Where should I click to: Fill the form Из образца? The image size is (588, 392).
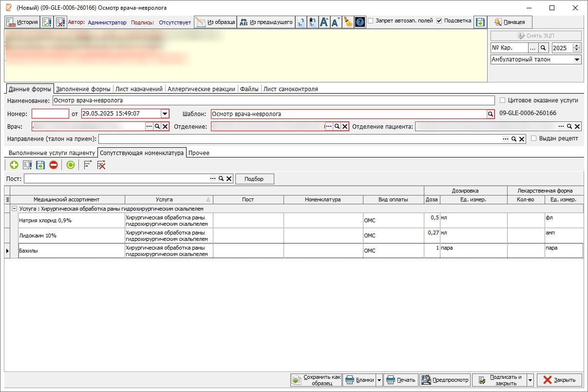(215, 22)
